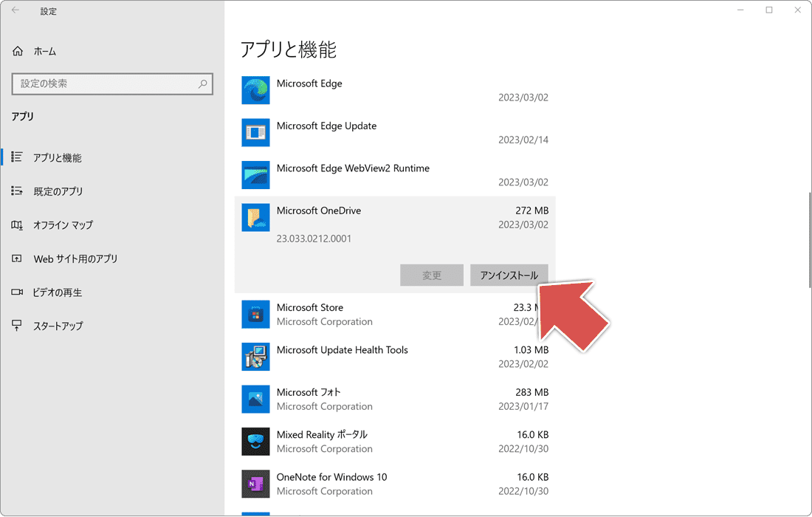Click the 設定の検索 search field
The height and width of the screenshot is (517, 812).
(112, 83)
